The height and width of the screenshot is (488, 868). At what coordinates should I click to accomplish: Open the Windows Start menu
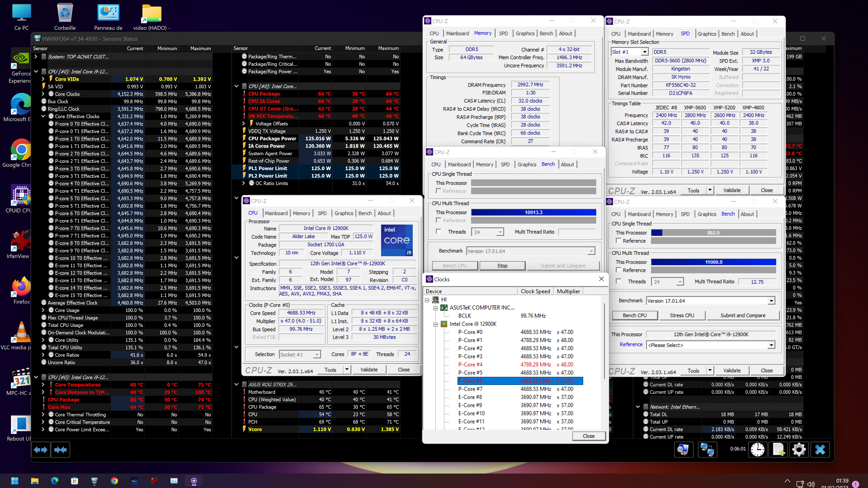tap(15, 481)
